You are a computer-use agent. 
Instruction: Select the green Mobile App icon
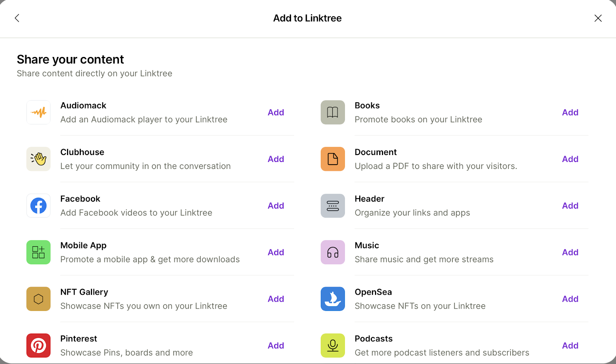pos(38,252)
